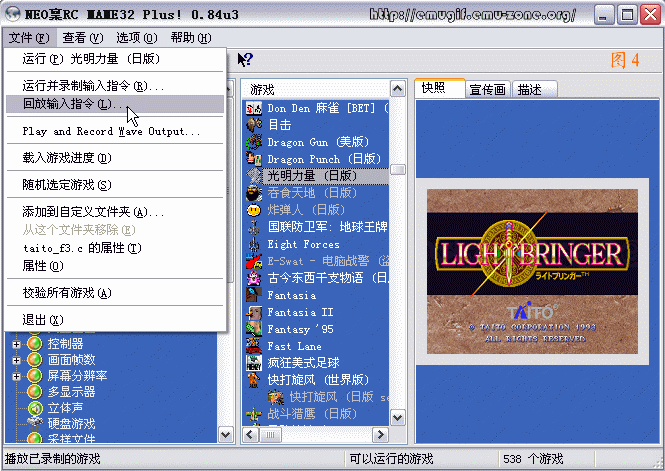Open the 查看(V) menu

pos(83,38)
